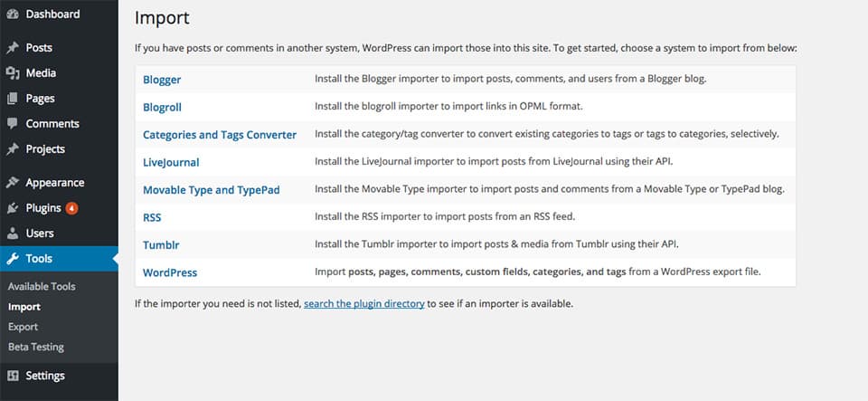
Task: Click the Users person icon
Action: (x=13, y=234)
